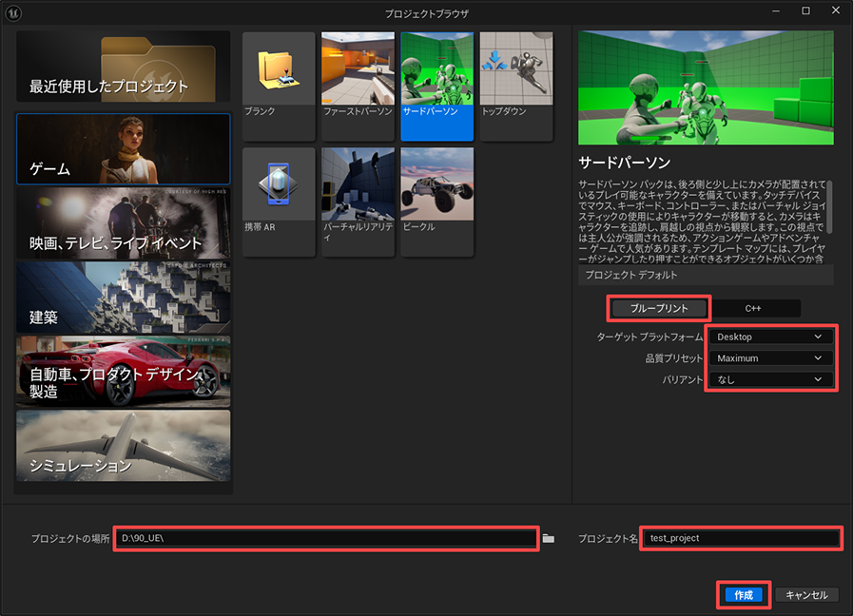Click the キャンセル button
The width and height of the screenshot is (853, 616).
coord(806,595)
